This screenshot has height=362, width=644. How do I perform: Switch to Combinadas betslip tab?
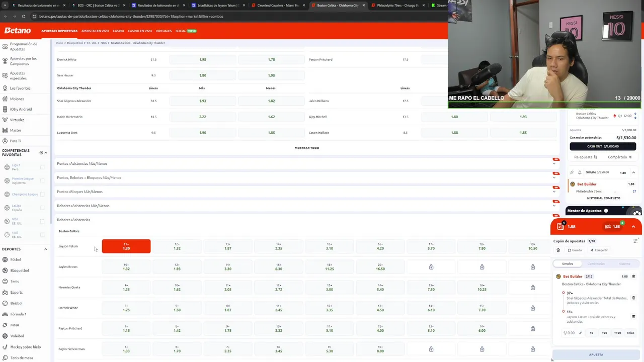pyautogui.click(x=596, y=264)
